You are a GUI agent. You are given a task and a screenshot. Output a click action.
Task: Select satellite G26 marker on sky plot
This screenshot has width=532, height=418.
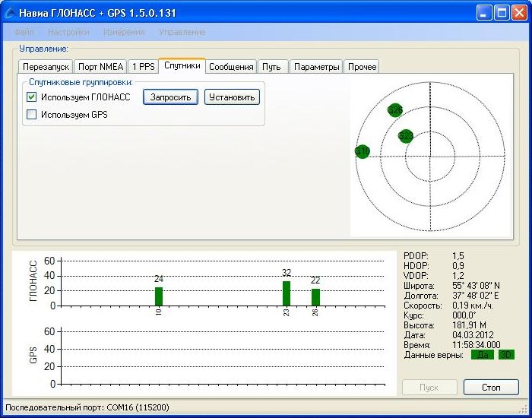tap(395, 110)
